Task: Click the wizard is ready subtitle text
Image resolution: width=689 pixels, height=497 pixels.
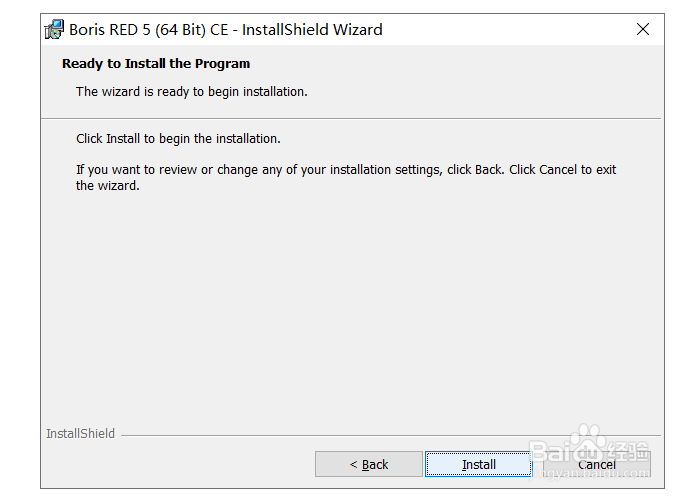Action: (192, 91)
